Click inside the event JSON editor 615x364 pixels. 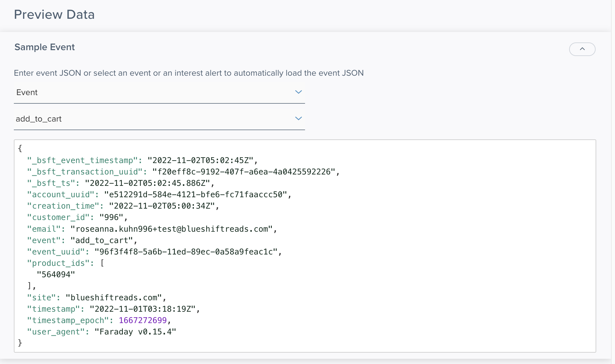tap(305, 246)
